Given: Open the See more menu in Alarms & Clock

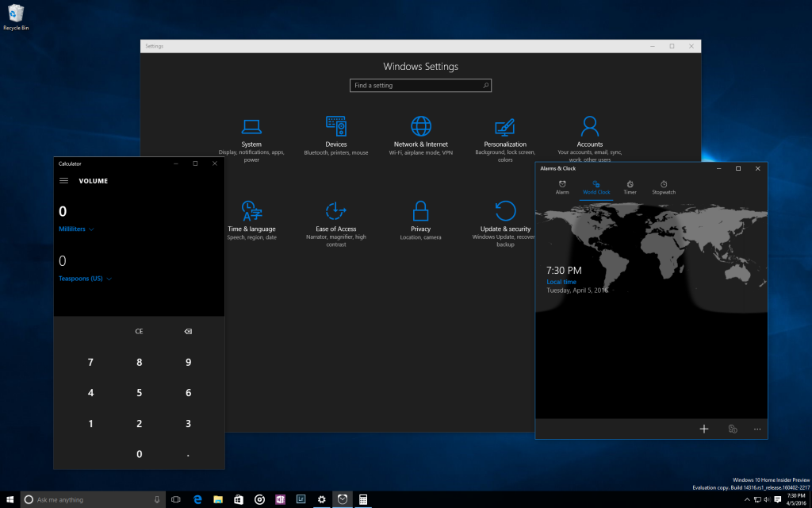Looking at the screenshot, I should 757,429.
